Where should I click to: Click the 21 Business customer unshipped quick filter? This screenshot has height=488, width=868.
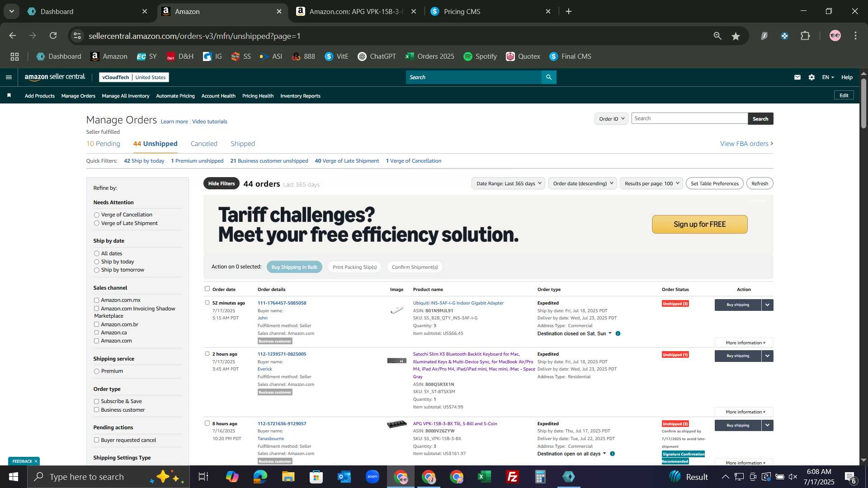[x=269, y=161]
